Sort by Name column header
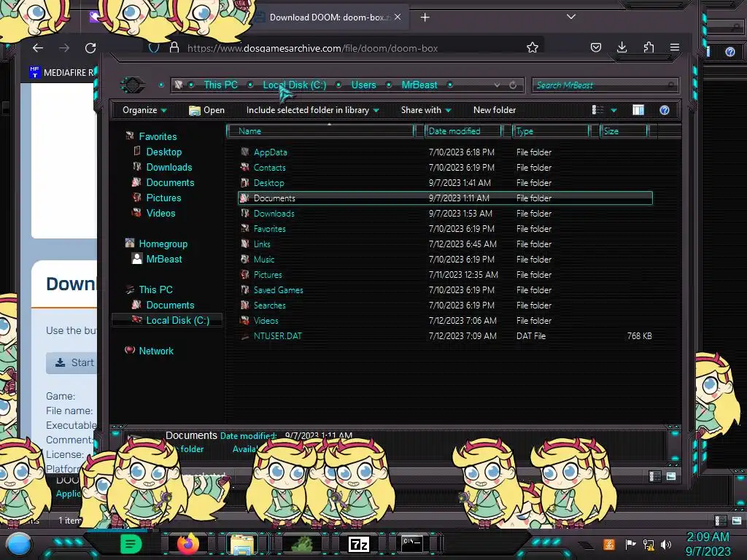Viewport: 747px width, 560px height. (322, 131)
